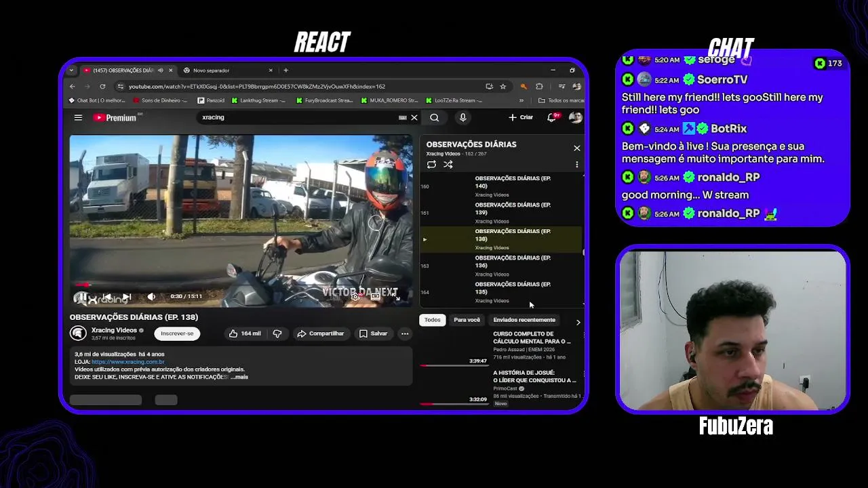Dislike the video thumbs-down button
This screenshot has height=488, width=868.
(277, 333)
